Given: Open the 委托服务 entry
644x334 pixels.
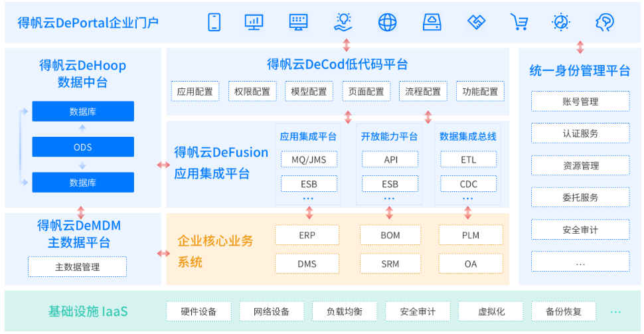Looking at the screenshot, I should point(580,198).
